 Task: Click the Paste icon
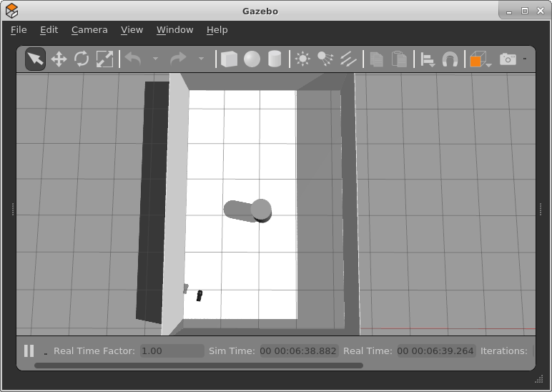pyautogui.click(x=399, y=59)
